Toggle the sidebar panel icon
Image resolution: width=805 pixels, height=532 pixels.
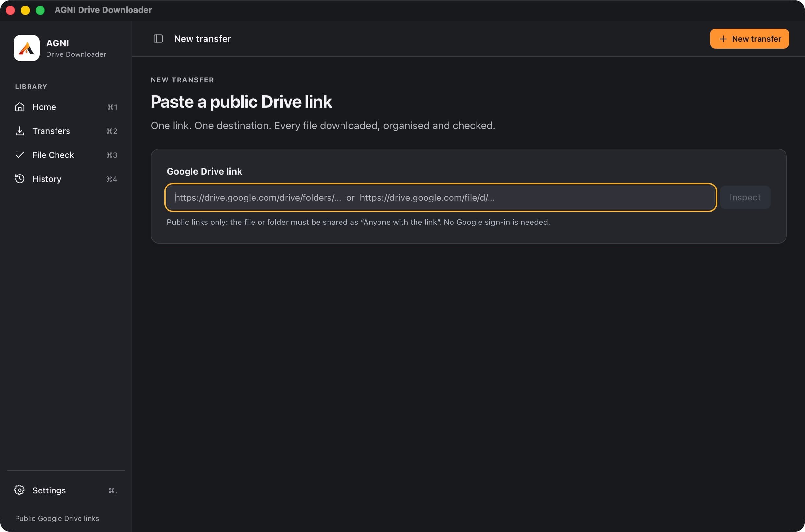[x=158, y=39]
